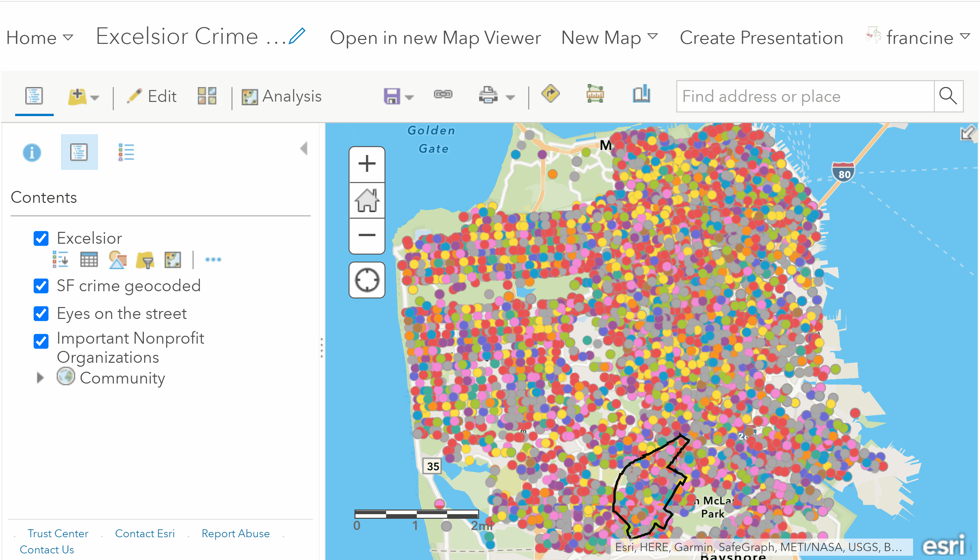Hide Important Nonprofit Organizations layer
The image size is (980, 560).
[41, 341]
